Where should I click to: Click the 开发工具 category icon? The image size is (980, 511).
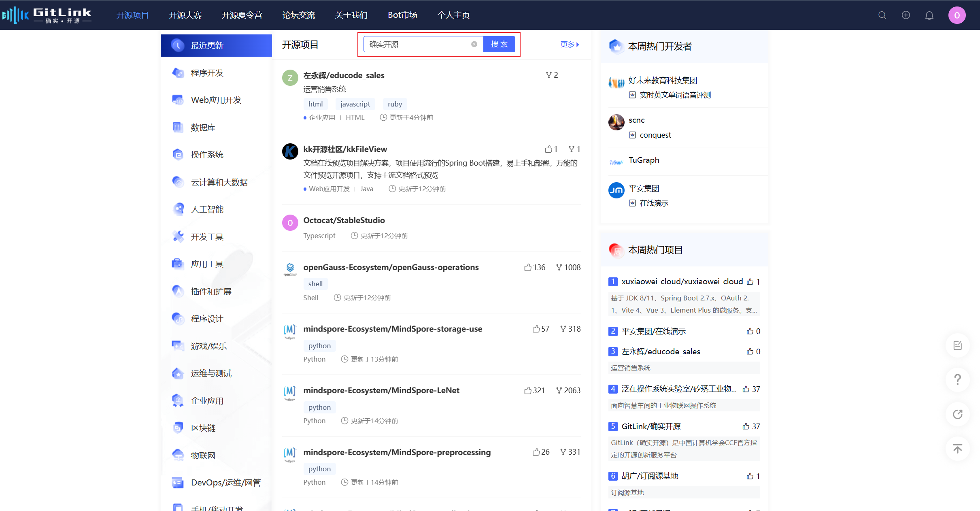click(x=178, y=237)
